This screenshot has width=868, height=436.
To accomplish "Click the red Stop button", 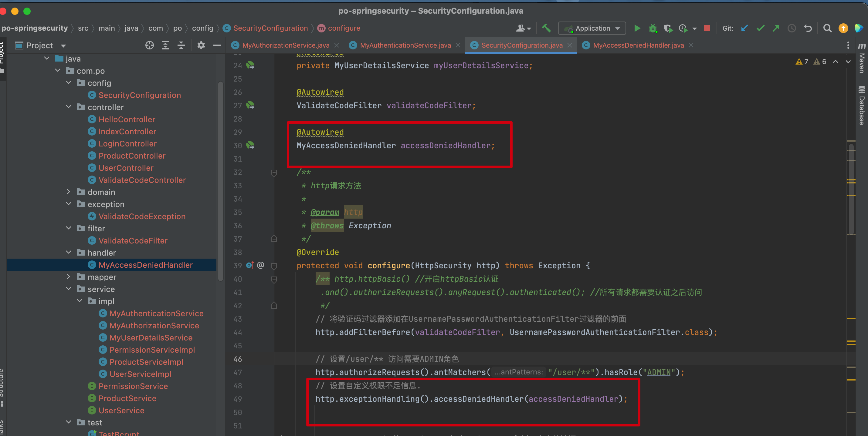I will [707, 28].
